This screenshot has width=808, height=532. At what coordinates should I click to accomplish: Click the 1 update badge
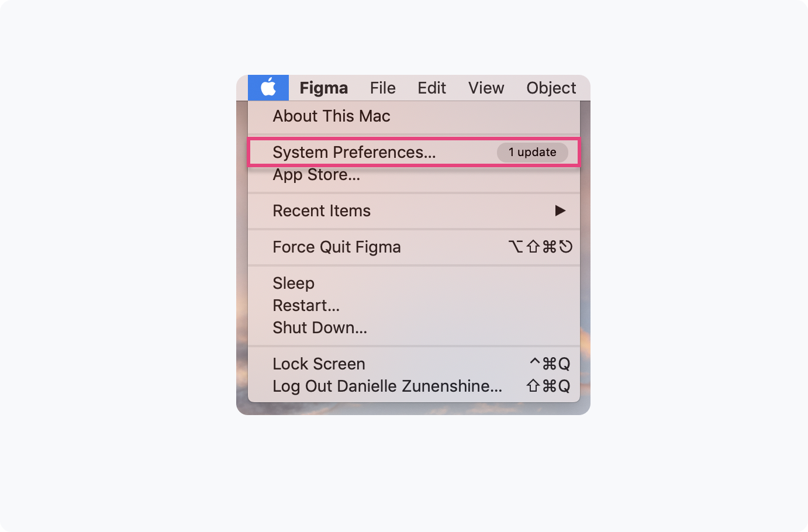click(x=532, y=153)
